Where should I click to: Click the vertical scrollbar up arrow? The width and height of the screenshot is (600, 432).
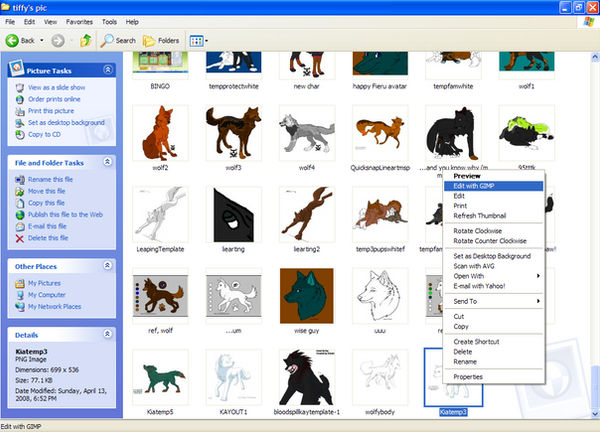coord(595,57)
